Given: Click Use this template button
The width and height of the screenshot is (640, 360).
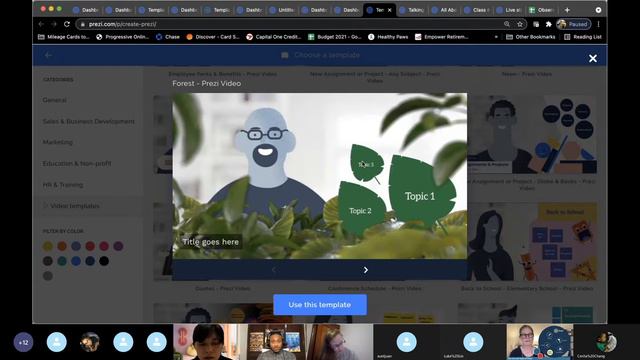Looking at the screenshot, I should coord(320,305).
